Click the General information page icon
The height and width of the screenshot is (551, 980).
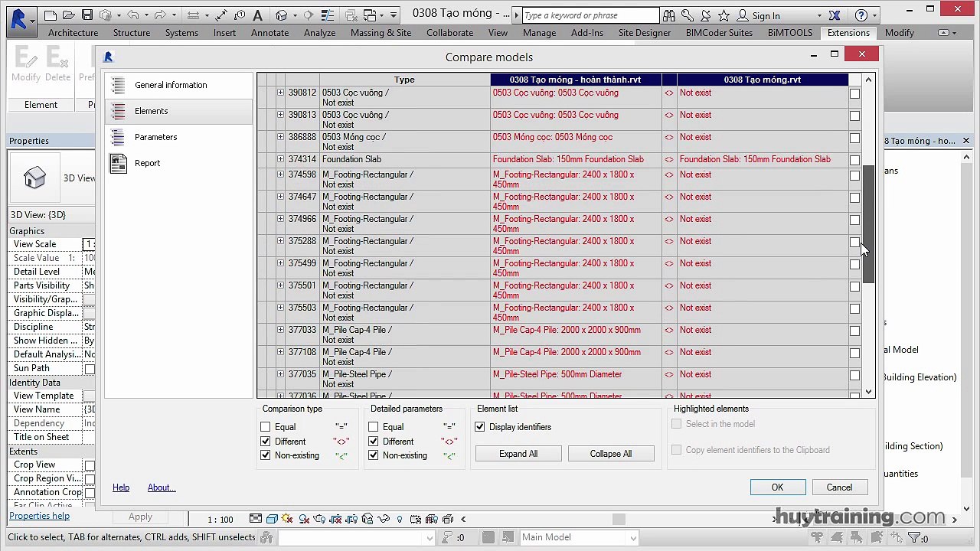118,85
